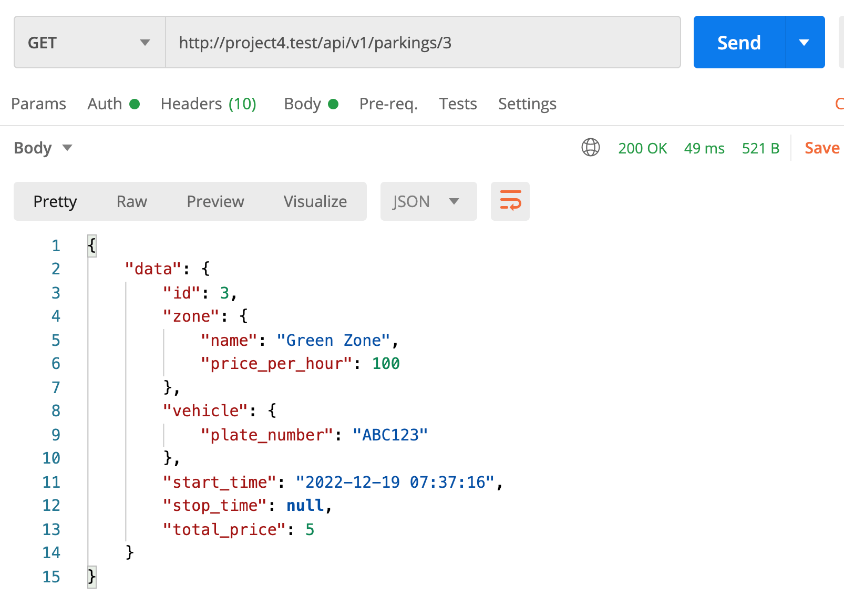Switch to the Settings tab
Viewport: 844px width, 616px height.
(527, 104)
